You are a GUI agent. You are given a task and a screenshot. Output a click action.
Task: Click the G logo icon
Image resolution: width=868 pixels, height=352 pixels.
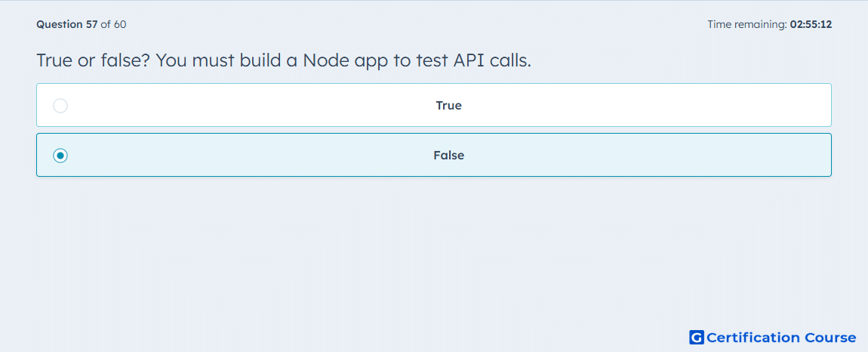[697, 338]
